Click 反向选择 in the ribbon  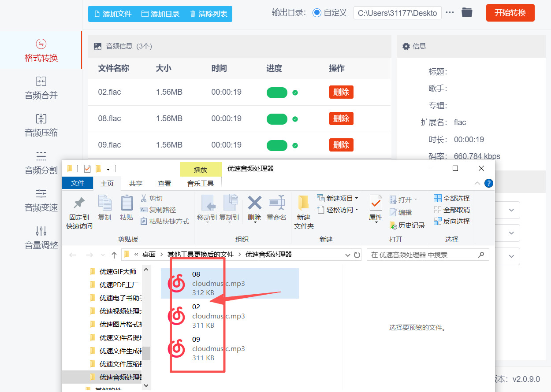pos(452,222)
